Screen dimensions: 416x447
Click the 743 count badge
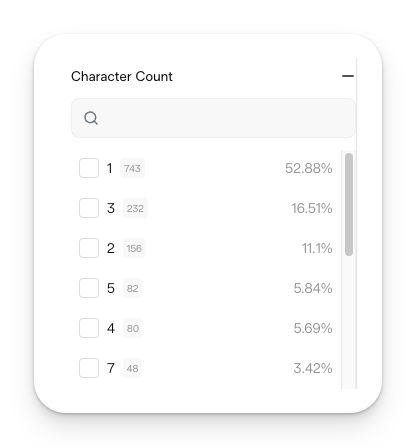[132, 168]
